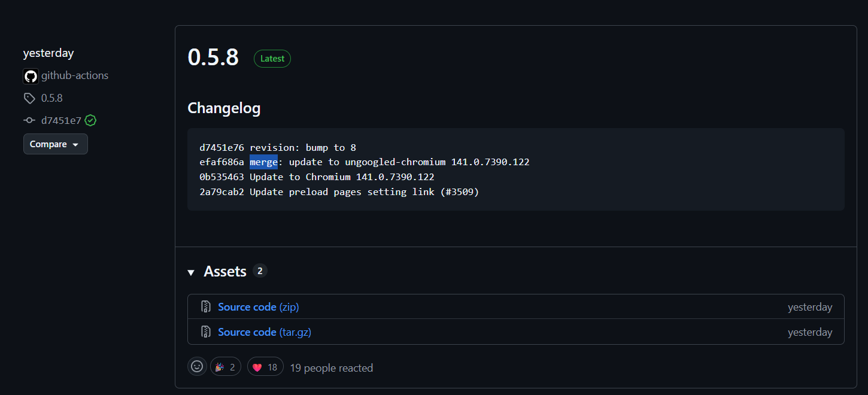Viewport: 868px width, 395px height.
Task: Click the tar.gz file icon
Action: tap(206, 332)
